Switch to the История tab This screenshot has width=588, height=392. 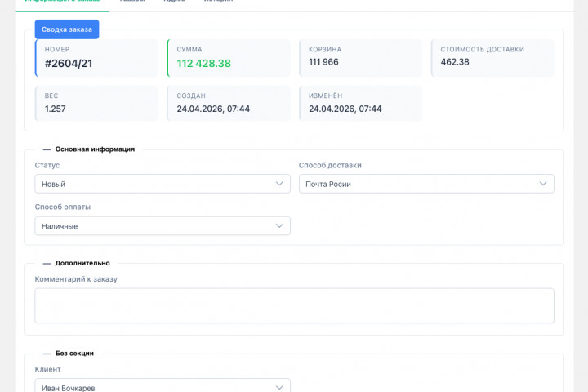(218, 2)
